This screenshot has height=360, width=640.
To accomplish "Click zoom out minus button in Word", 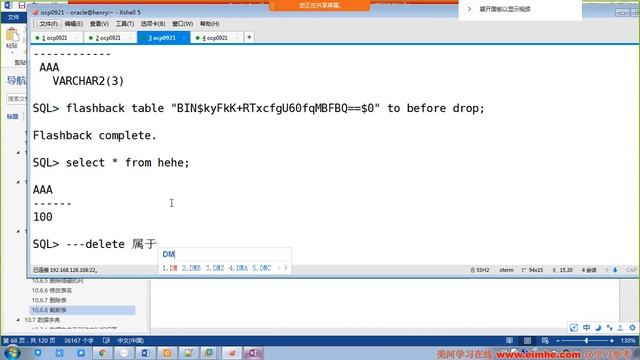I will (558, 340).
